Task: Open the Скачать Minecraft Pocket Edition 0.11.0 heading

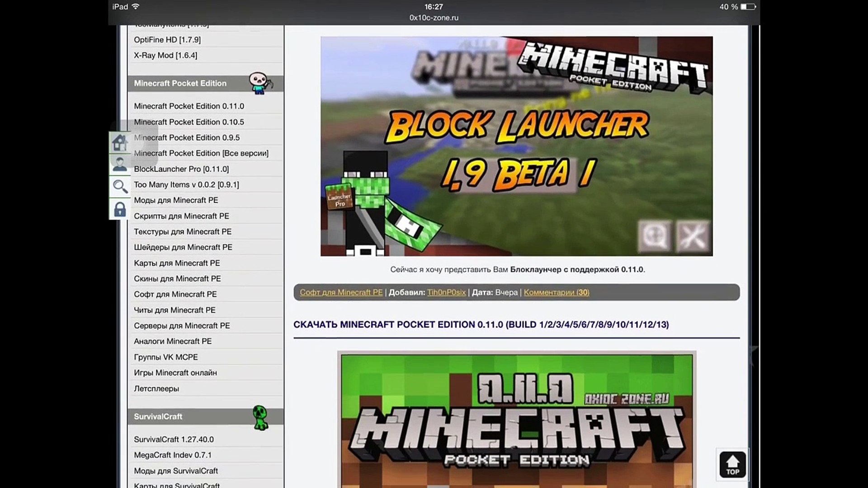Action: click(x=481, y=324)
